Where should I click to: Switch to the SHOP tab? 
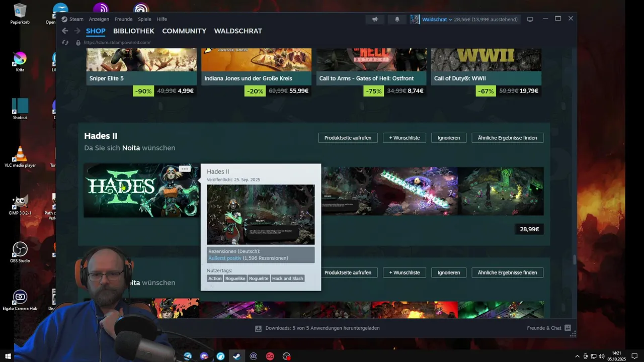coord(96,31)
